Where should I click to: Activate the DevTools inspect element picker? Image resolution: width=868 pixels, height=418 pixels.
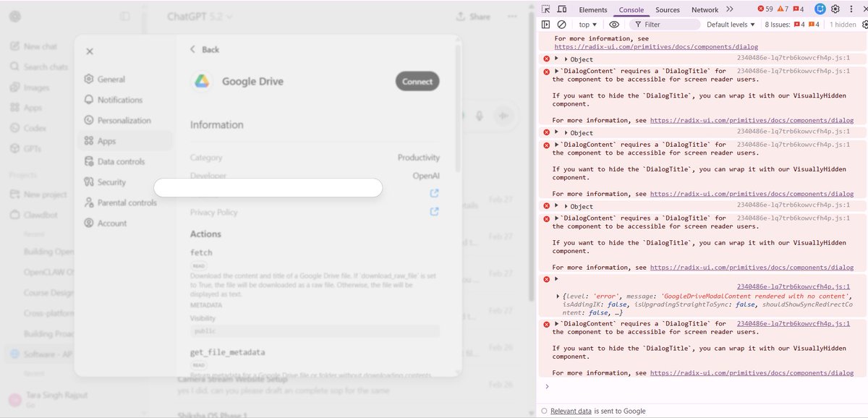[546, 9]
